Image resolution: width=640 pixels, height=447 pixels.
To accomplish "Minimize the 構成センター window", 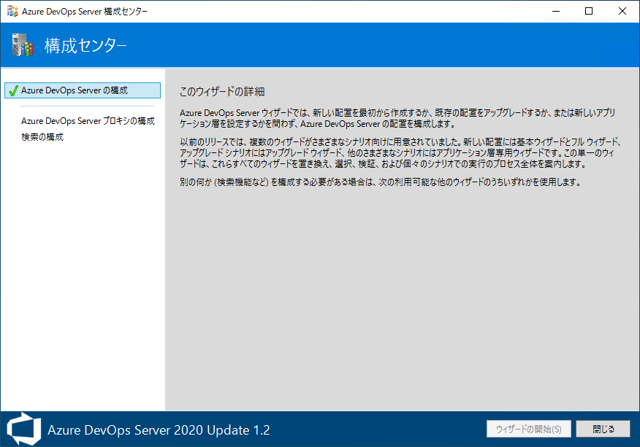I will (556, 11).
